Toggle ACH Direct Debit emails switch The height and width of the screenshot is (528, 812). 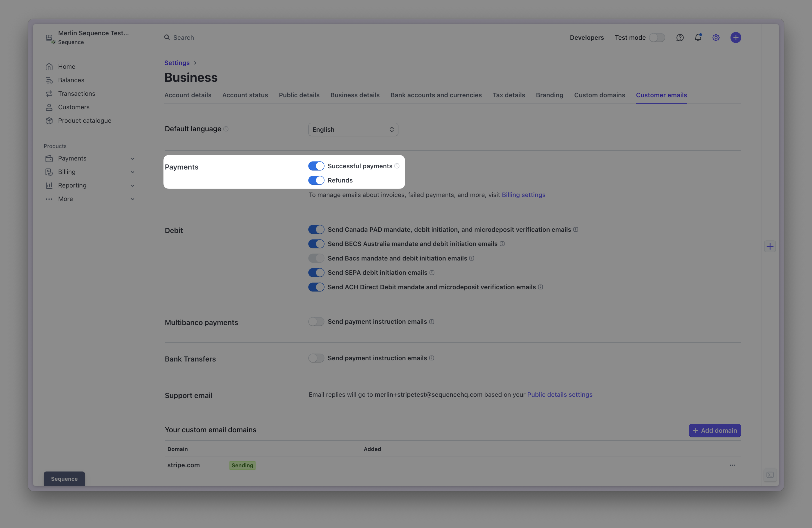(x=316, y=287)
